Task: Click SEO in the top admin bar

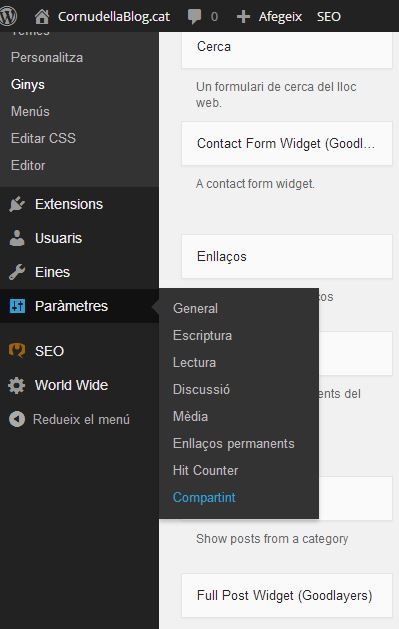Action: (x=329, y=16)
